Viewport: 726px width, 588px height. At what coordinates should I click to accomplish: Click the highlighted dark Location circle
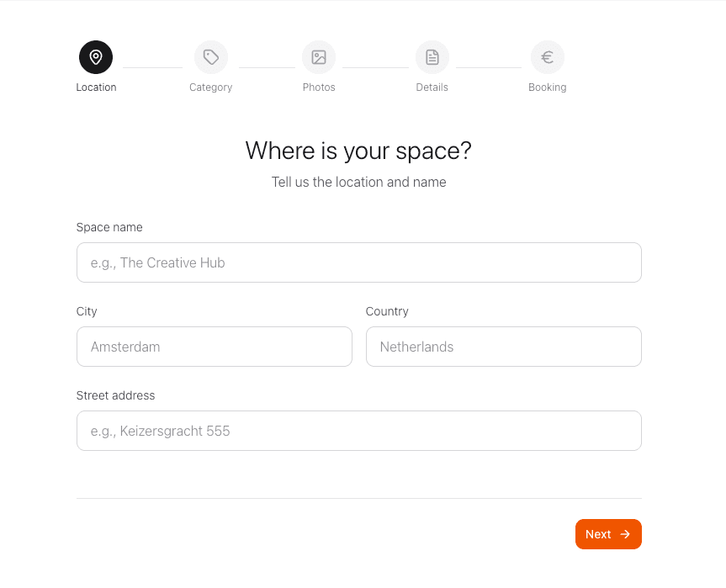click(x=95, y=56)
